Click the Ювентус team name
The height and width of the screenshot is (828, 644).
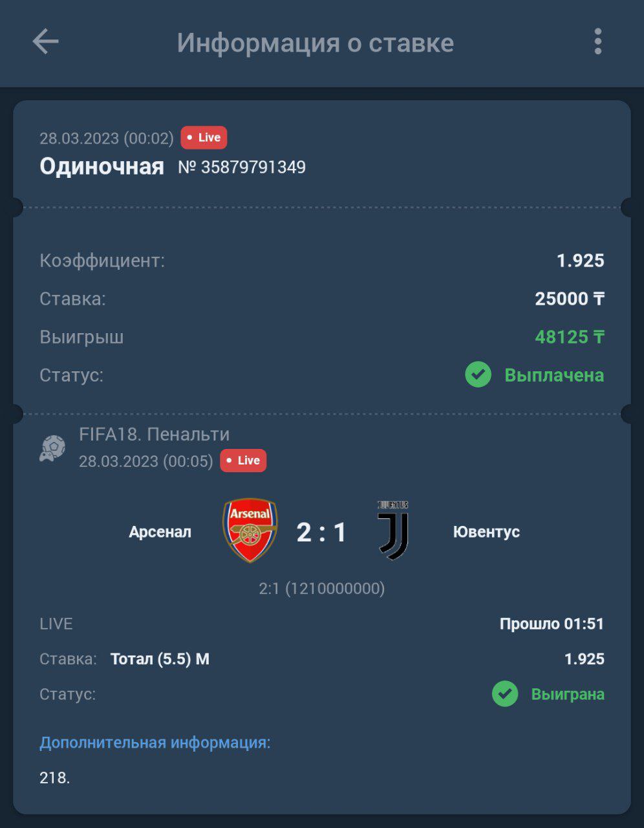[486, 532]
